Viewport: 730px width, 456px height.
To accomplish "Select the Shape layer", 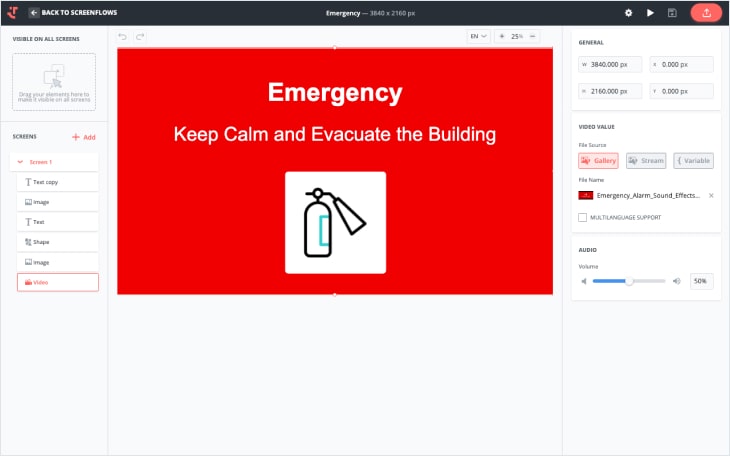I will click(x=58, y=242).
